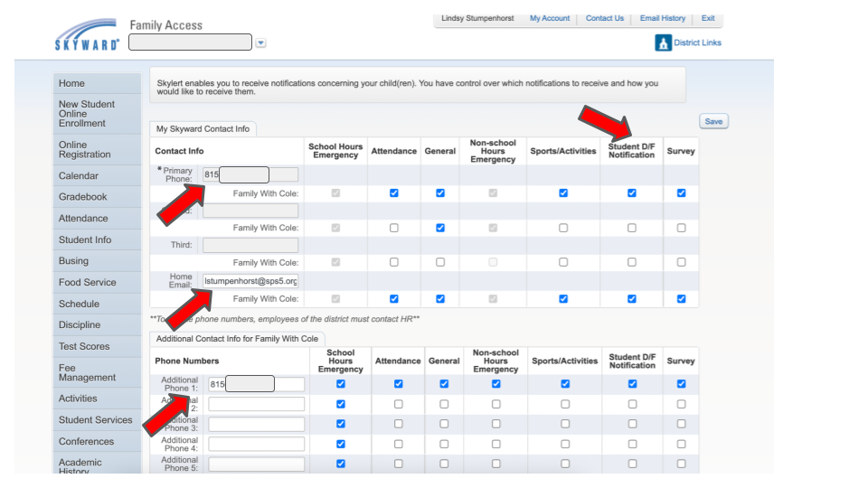Screen dimensions: 868x488
Task: Select Additional Contact Info for Family tab
Action: (x=237, y=339)
